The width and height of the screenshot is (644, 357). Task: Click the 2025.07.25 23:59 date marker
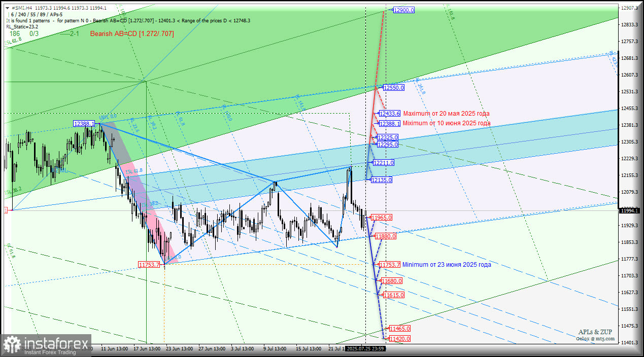(x=365, y=349)
